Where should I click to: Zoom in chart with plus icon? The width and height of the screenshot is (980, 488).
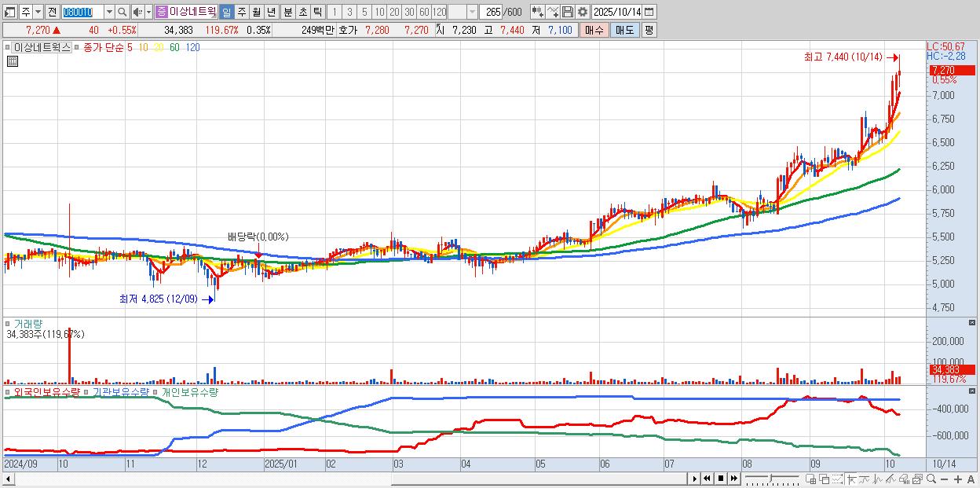(957, 479)
